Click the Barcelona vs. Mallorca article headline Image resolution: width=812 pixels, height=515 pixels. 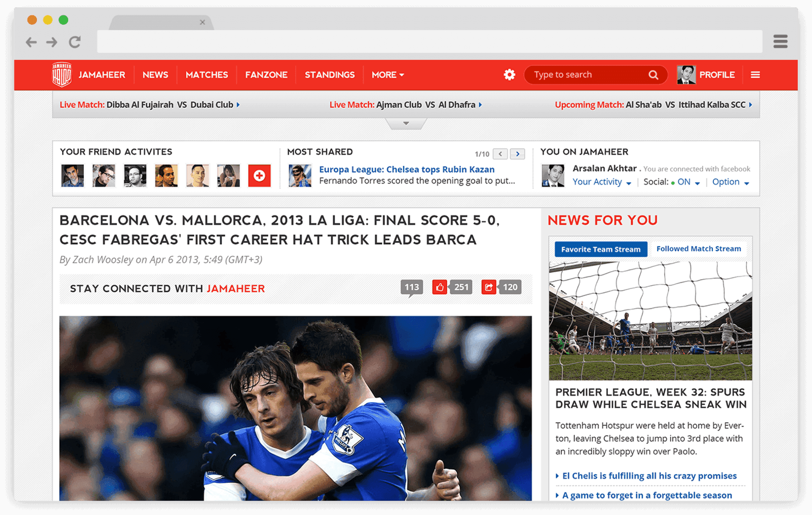279,230
